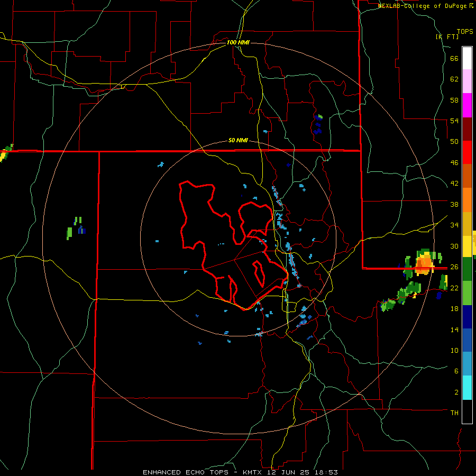Viewport: 476px width, 476px height.
Task: Select the bright red swatch on the color scale
Action: [467, 152]
